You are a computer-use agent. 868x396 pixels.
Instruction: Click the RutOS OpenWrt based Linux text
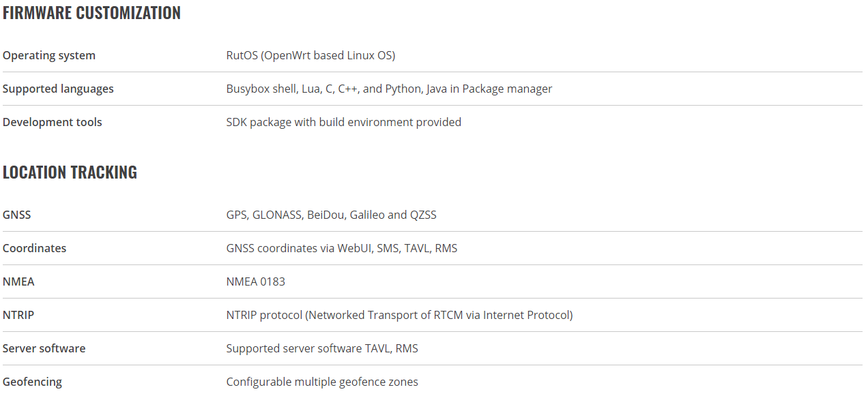coord(310,56)
